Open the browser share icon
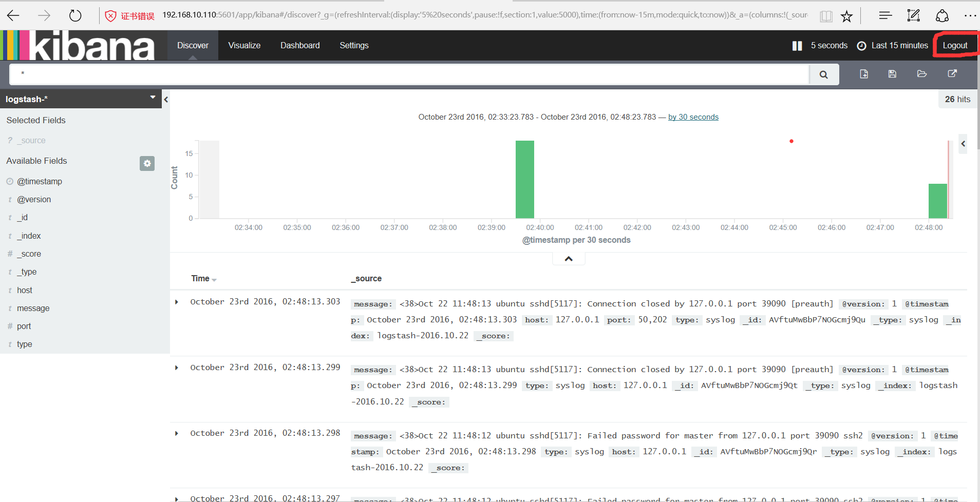 (x=942, y=15)
